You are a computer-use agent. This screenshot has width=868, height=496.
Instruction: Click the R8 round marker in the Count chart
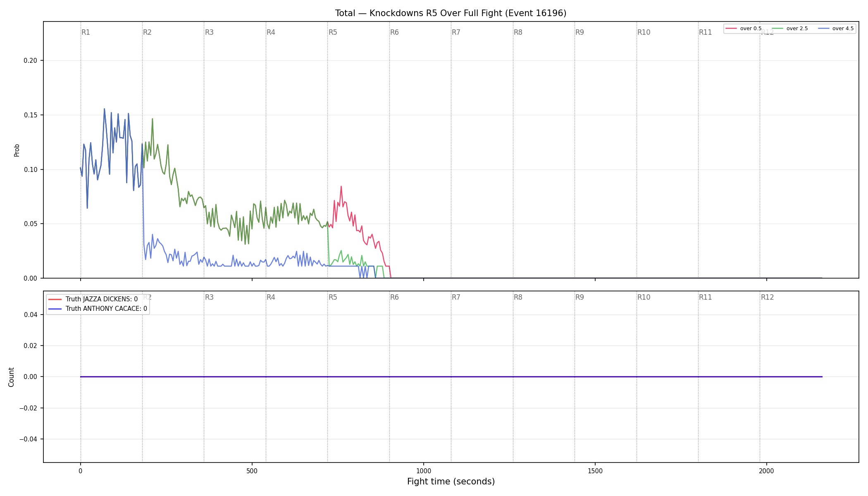518,297
